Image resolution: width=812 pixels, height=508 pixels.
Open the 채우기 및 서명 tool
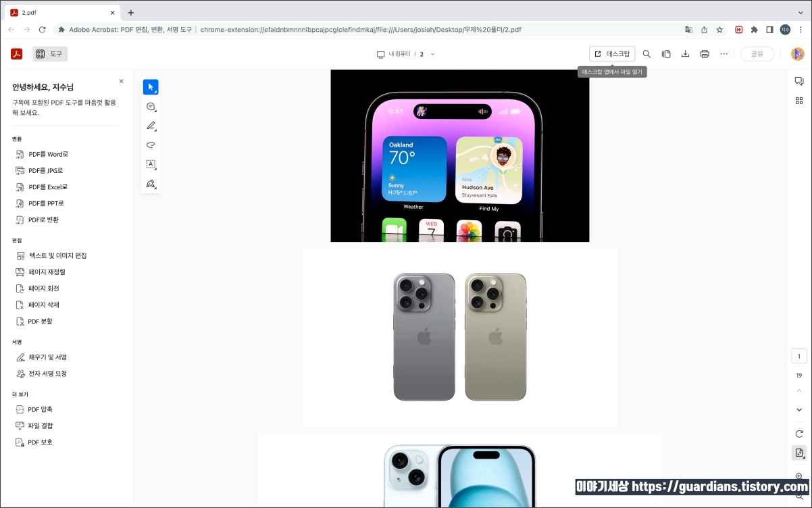point(41,357)
